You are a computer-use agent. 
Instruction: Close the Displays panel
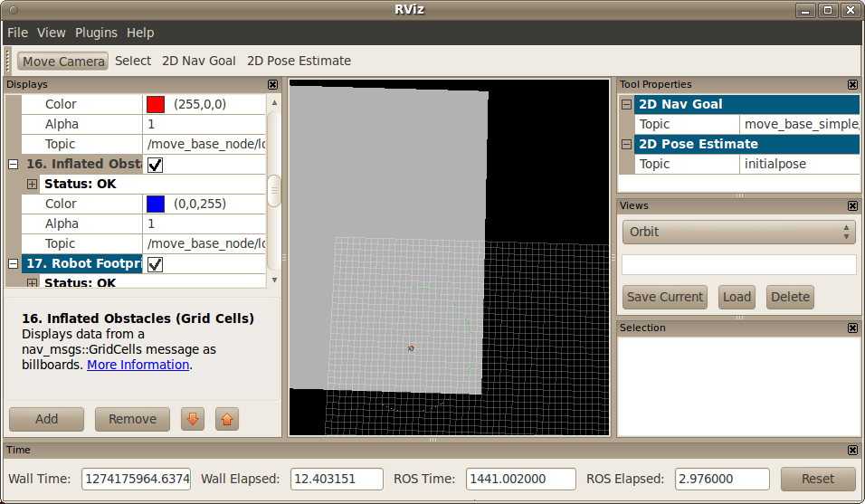click(272, 84)
